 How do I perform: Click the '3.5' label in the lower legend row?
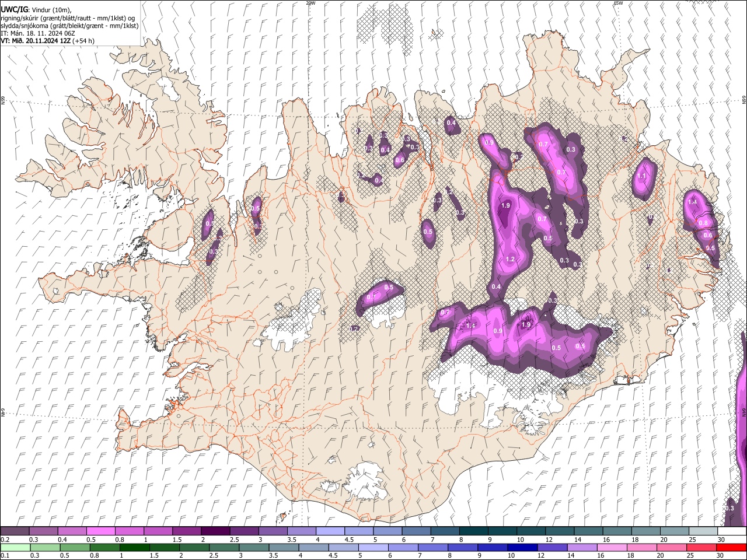(x=273, y=556)
